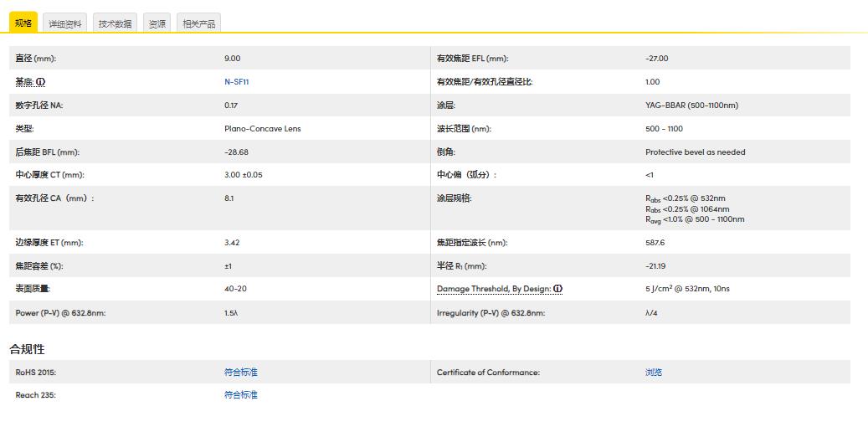Click the 涂层规格 label
This screenshot has height=432, width=868.
coord(454,198)
